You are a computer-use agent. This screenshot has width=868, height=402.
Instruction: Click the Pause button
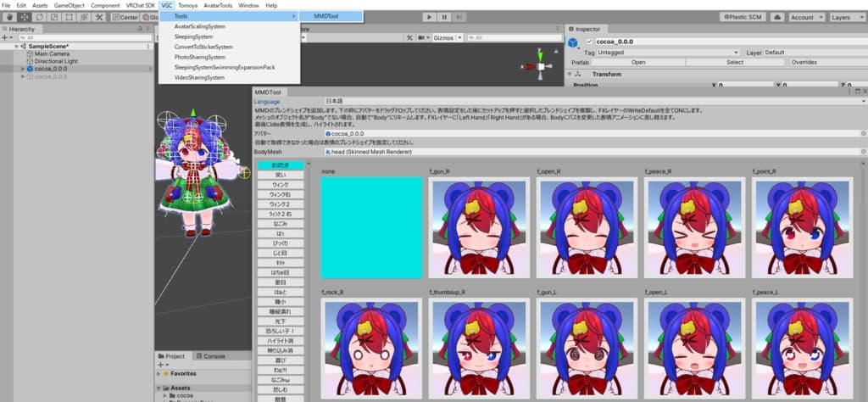click(445, 17)
